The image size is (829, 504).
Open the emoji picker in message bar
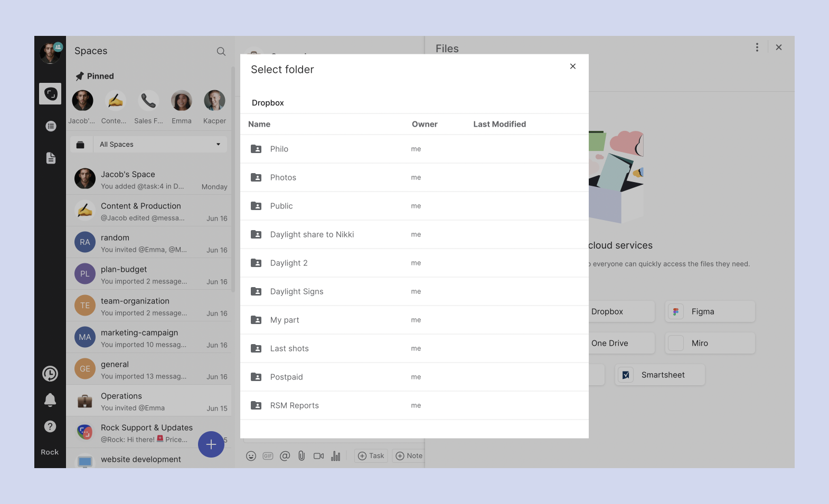coord(251,456)
